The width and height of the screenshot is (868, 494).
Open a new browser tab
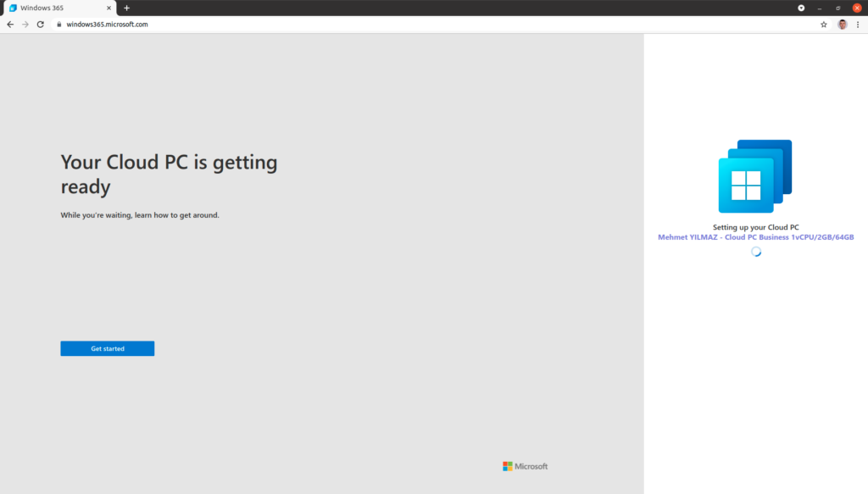pyautogui.click(x=127, y=8)
